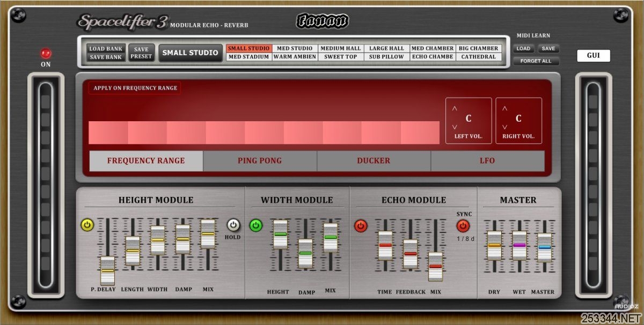This screenshot has width=644, height=325.
Task: Switch to the LFO tab
Action: point(487,160)
